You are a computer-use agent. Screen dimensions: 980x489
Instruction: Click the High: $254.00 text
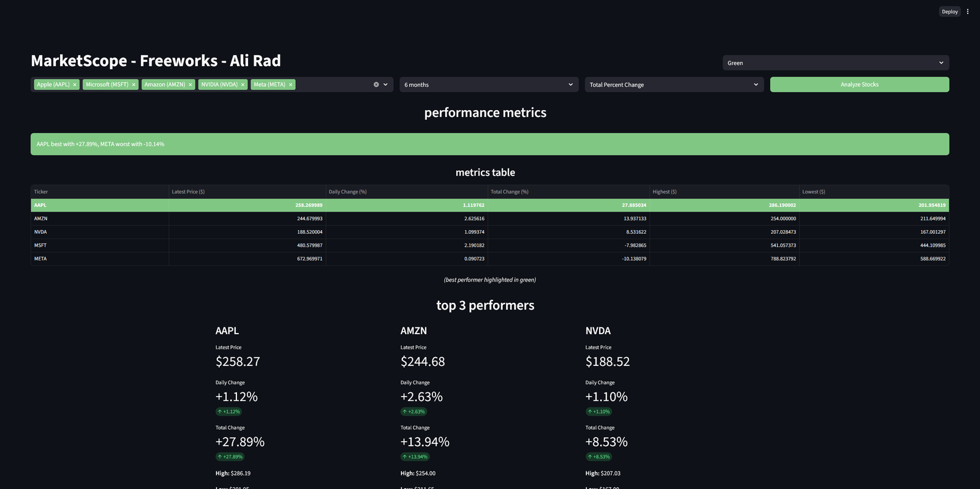[418, 473]
